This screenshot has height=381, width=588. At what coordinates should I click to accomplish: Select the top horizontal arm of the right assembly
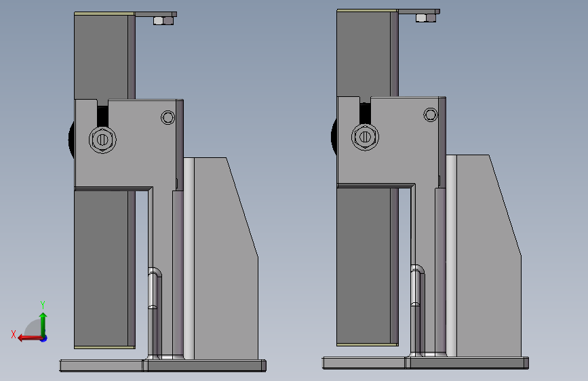click(x=418, y=12)
